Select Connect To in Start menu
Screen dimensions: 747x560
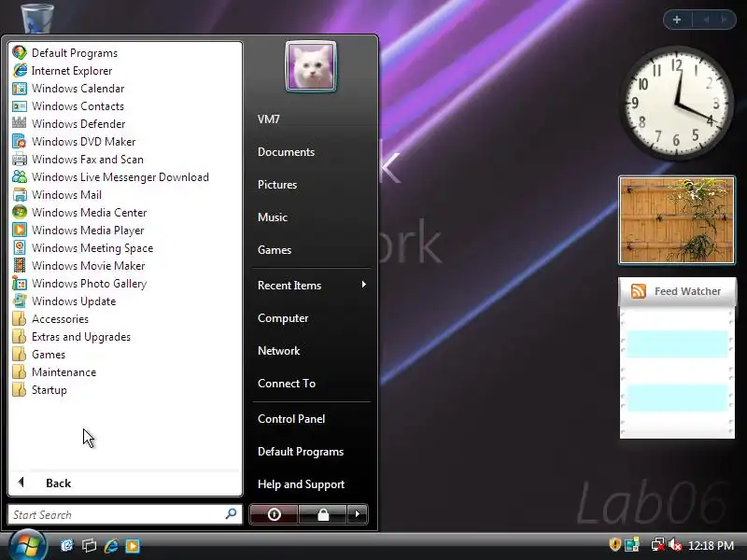287,384
